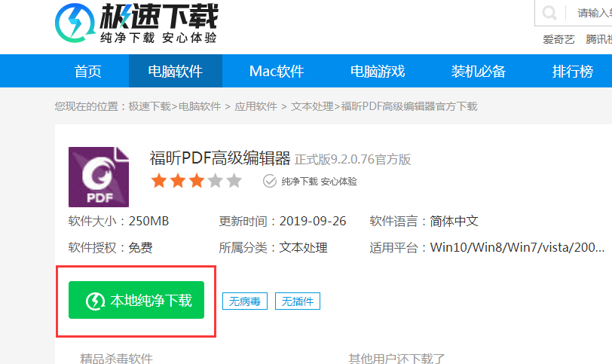Open the 排行榜 navigation tab
Image resolution: width=612 pixels, height=364 pixels.
pos(573,71)
